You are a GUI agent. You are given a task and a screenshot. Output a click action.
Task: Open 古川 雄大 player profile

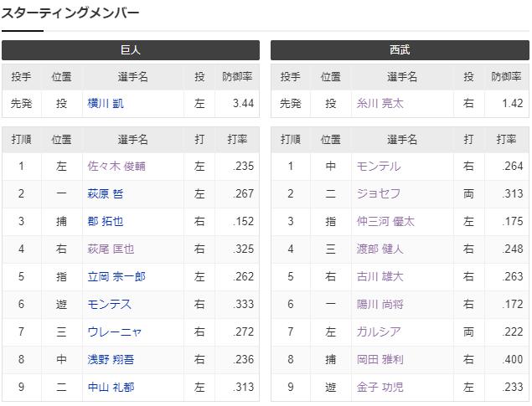[380, 276]
